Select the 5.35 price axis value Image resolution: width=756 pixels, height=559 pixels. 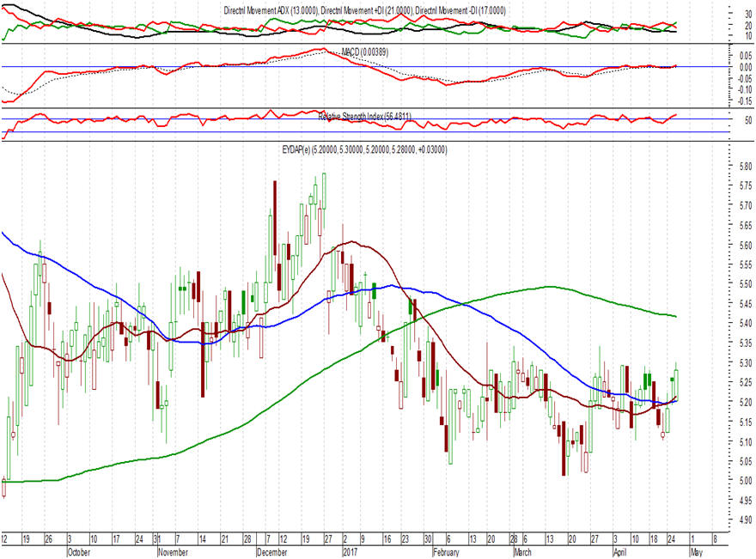[x=745, y=343]
